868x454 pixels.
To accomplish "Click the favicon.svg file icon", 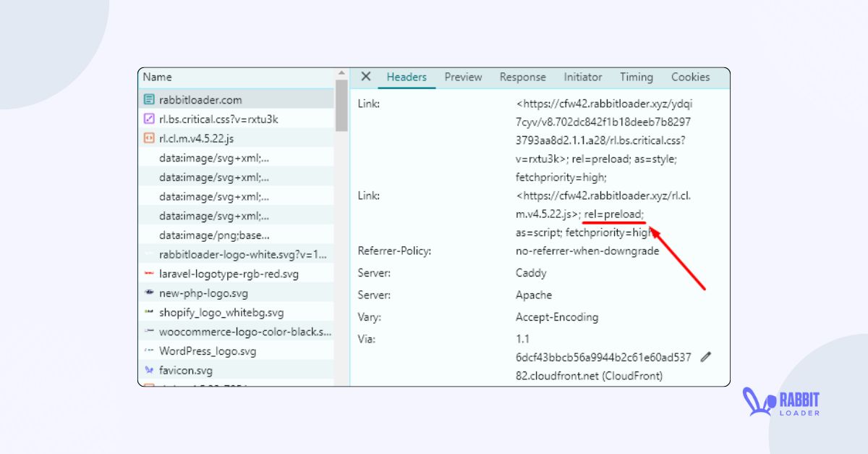I will [149, 371].
